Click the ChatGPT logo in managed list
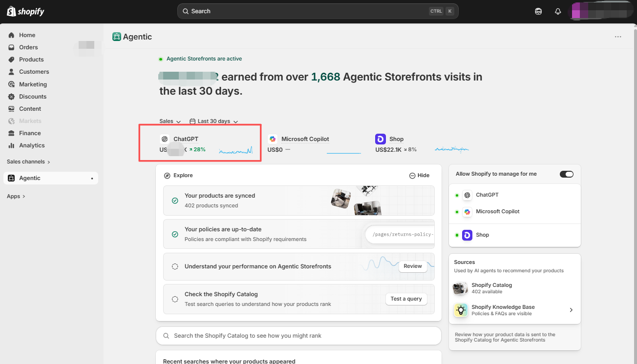This screenshot has width=637, height=364. pos(467,195)
